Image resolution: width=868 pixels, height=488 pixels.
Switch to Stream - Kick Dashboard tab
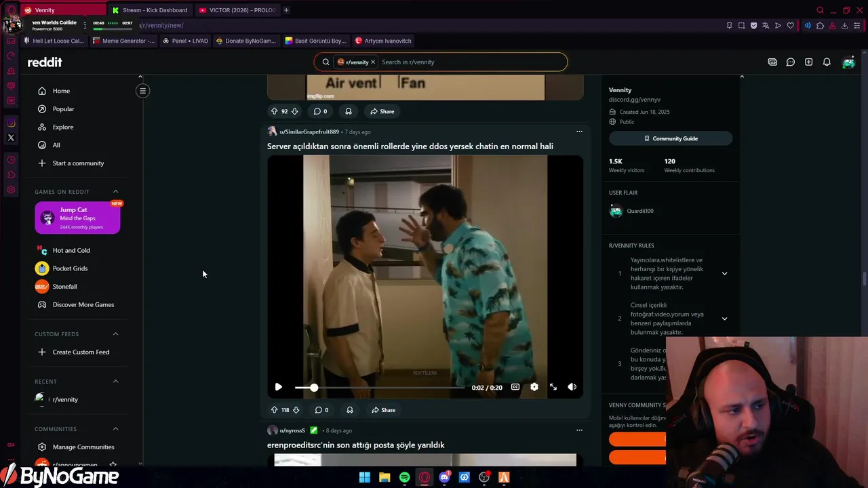click(x=150, y=10)
